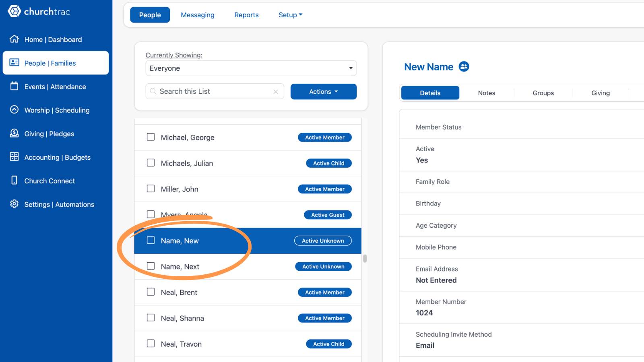Viewport: 644px width, 362px height.
Task: Check the box for Michael, George
Action: click(x=151, y=137)
